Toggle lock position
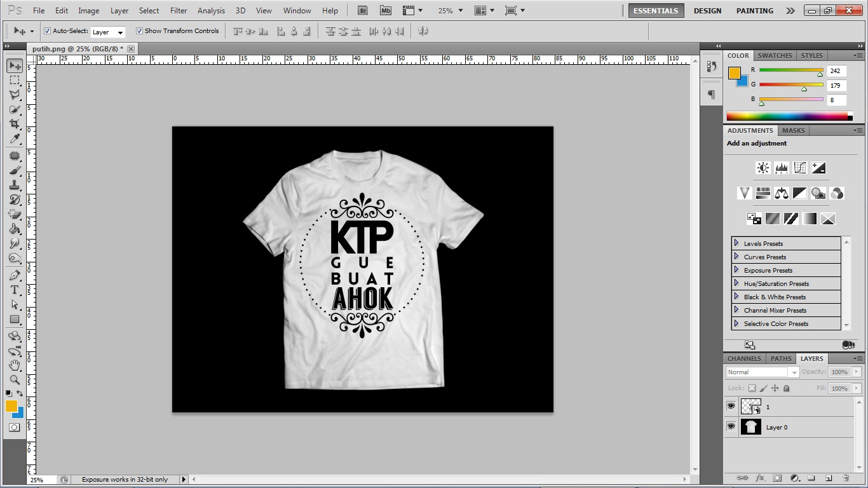868x488 pixels. pyautogui.click(x=775, y=388)
